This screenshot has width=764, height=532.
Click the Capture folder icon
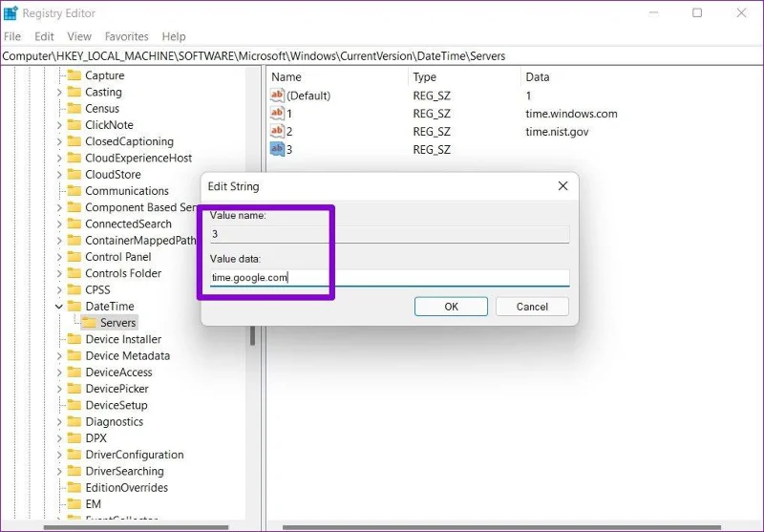click(74, 75)
